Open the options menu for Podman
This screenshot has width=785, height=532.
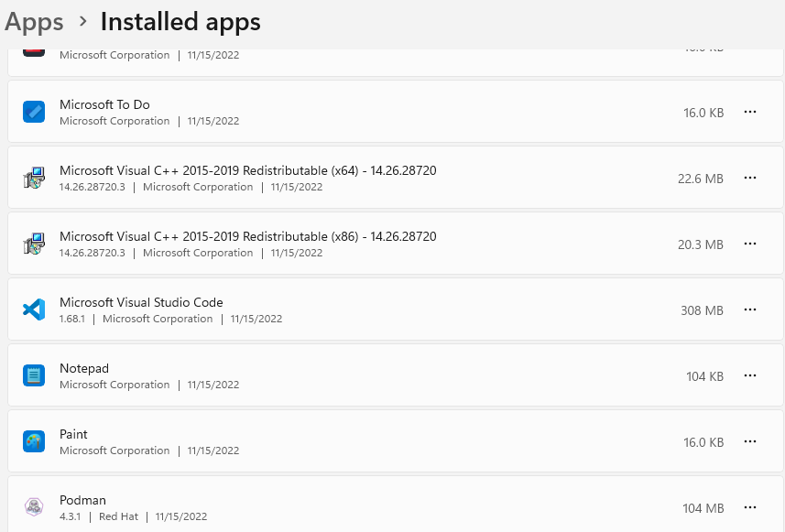(750, 507)
